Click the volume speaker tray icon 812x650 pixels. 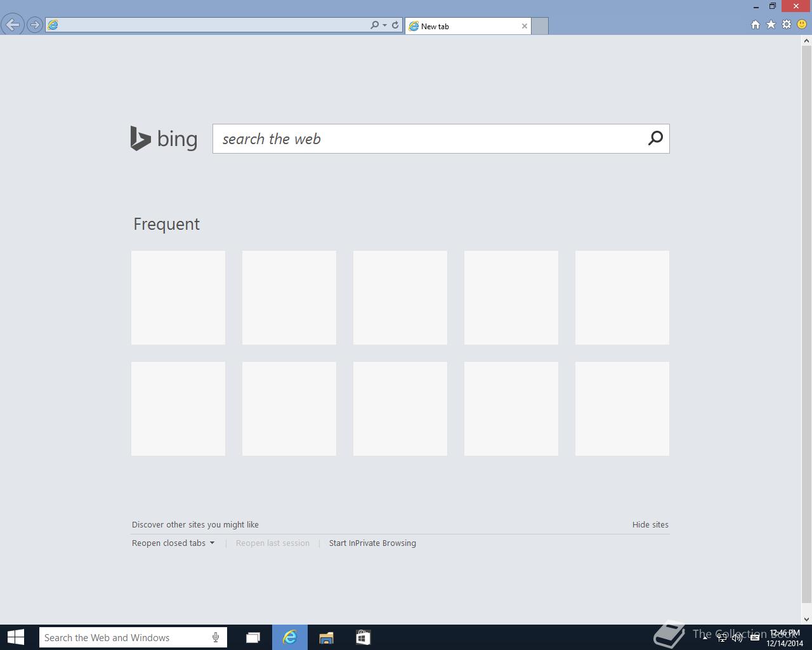737,638
